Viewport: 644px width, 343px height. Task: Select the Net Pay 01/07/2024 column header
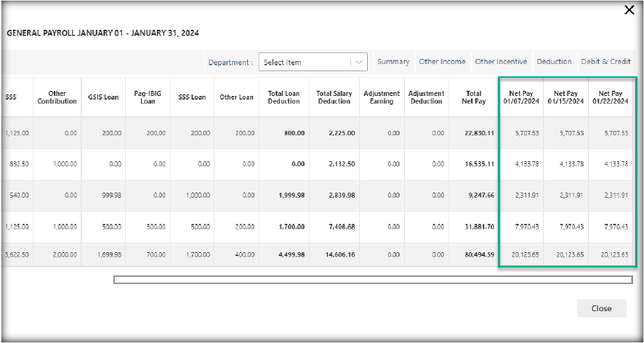(x=521, y=97)
